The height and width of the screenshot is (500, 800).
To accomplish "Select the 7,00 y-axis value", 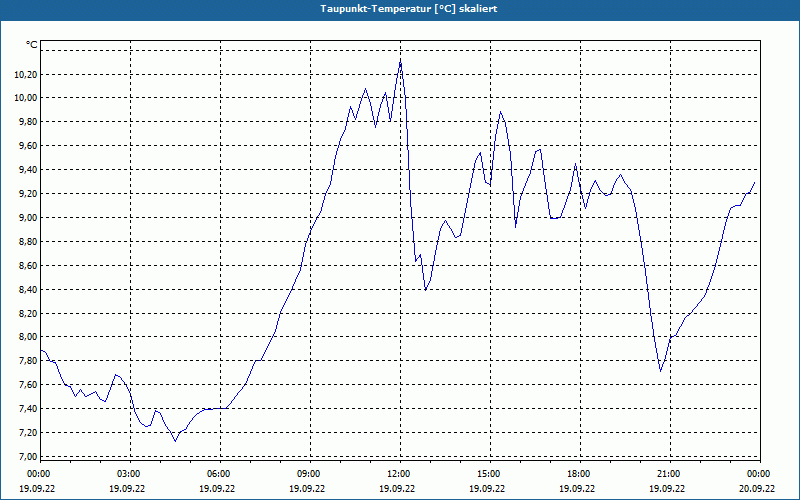I will (28, 457).
